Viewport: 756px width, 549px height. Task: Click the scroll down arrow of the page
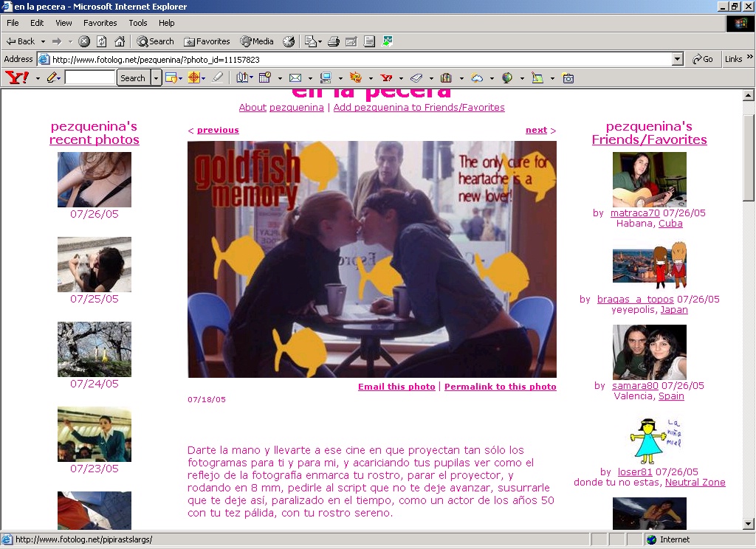pos(749,523)
